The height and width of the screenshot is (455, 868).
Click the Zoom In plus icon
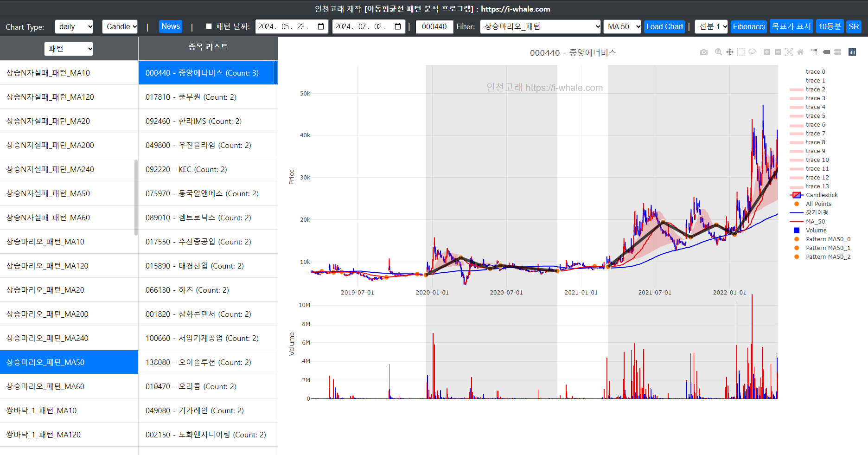(767, 52)
